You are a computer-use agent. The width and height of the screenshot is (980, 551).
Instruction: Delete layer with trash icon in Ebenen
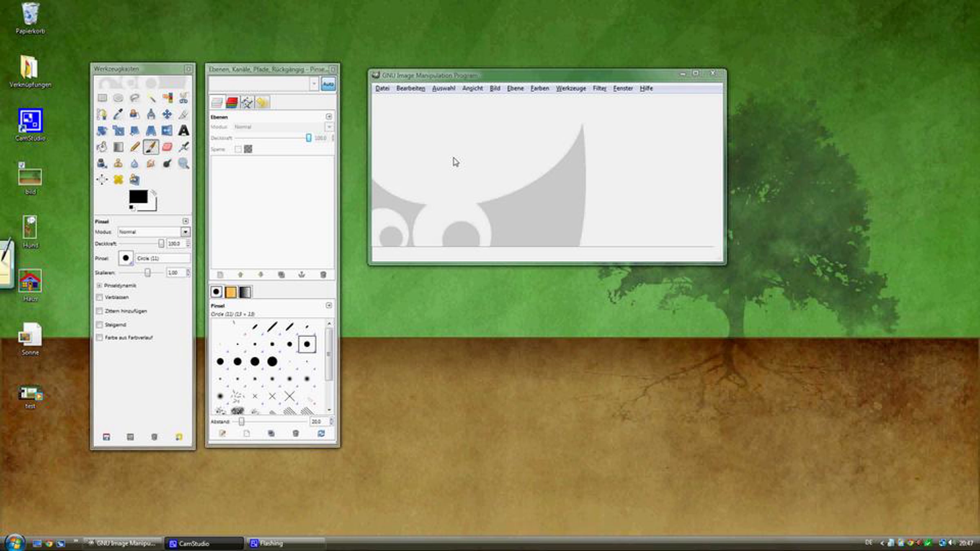323,275
